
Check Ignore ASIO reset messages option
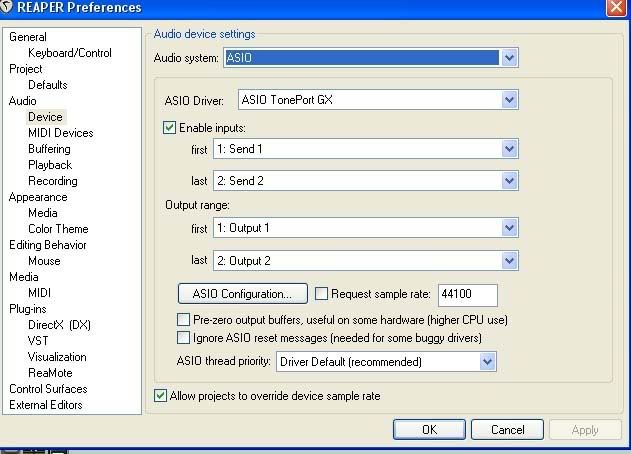[184, 337]
